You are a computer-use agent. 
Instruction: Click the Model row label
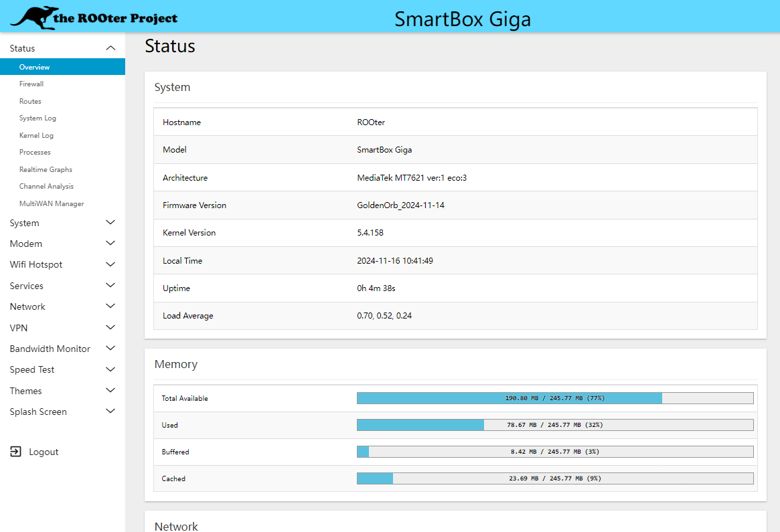pos(175,150)
